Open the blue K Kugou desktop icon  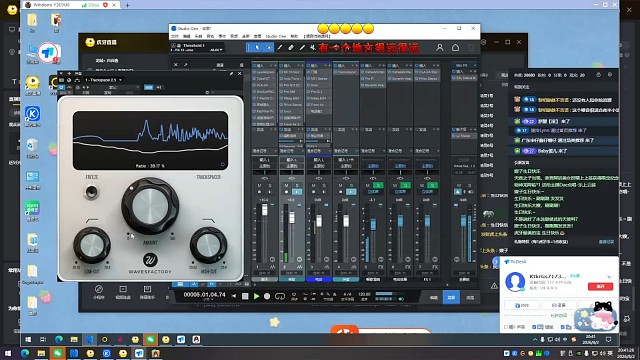(x=32, y=114)
